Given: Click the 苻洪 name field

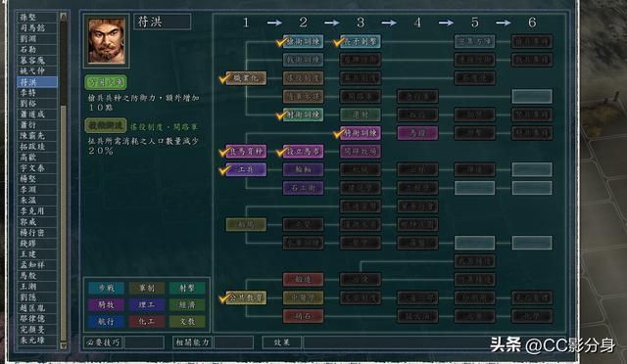Looking at the screenshot, I should point(163,22).
